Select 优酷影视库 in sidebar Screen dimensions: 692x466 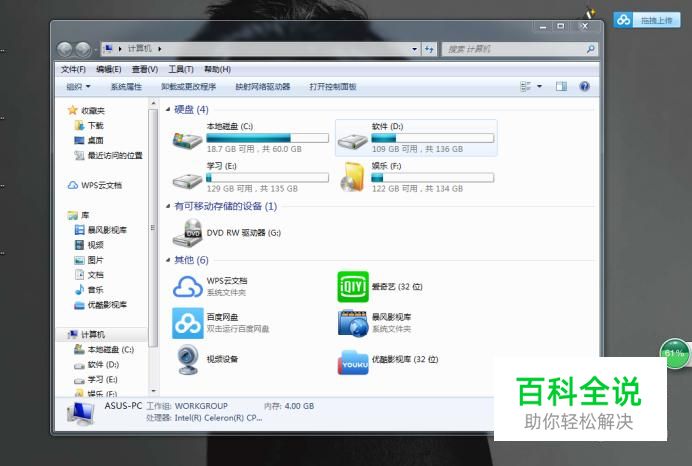(x=101, y=305)
